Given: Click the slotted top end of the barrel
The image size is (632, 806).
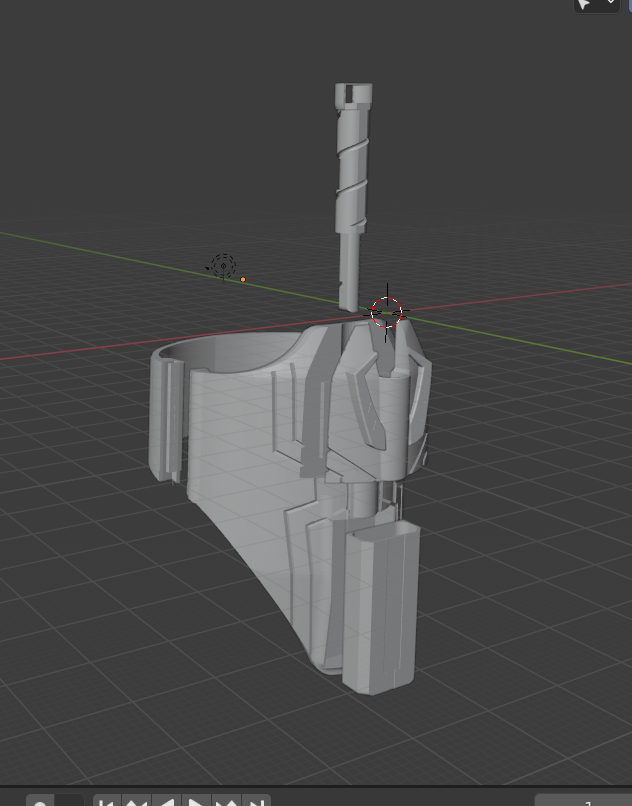Looking at the screenshot, I should point(353,95).
